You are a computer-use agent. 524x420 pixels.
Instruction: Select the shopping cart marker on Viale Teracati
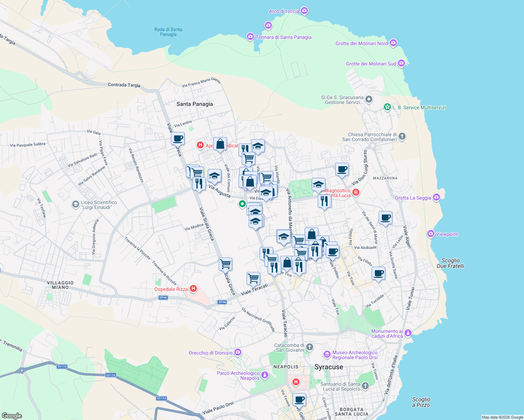[x=253, y=278]
